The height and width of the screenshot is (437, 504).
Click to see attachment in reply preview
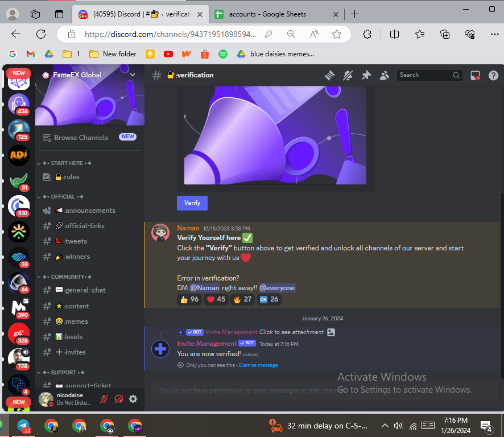point(291,332)
